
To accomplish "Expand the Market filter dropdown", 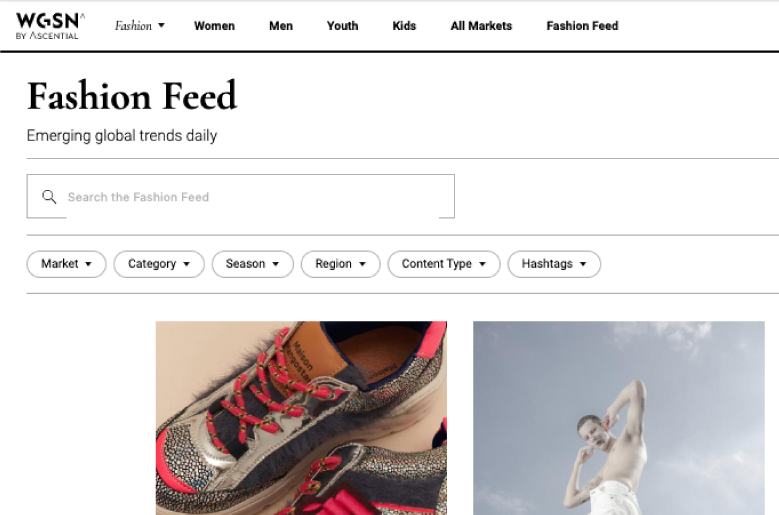I will point(66,264).
